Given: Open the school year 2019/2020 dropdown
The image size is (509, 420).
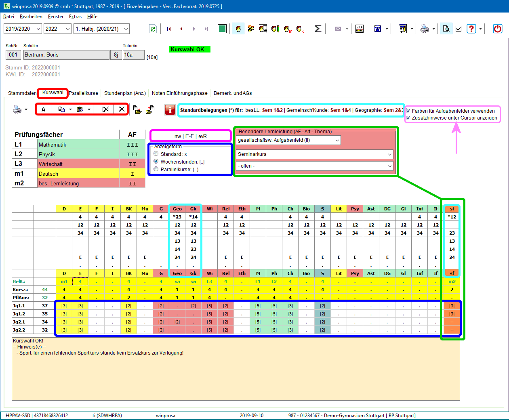Looking at the screenshot, I should tap(38, 29).
